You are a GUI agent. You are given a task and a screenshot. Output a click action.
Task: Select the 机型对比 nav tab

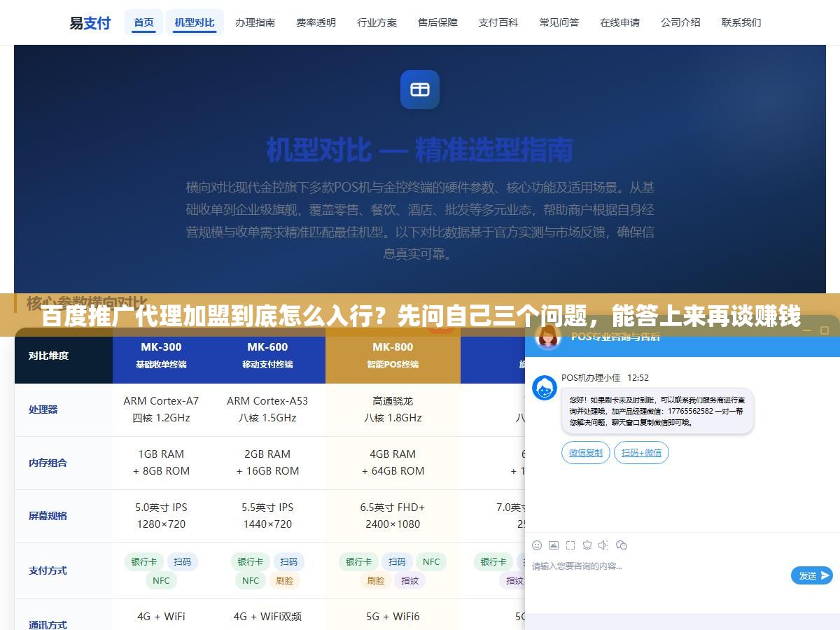pos(195,22)
